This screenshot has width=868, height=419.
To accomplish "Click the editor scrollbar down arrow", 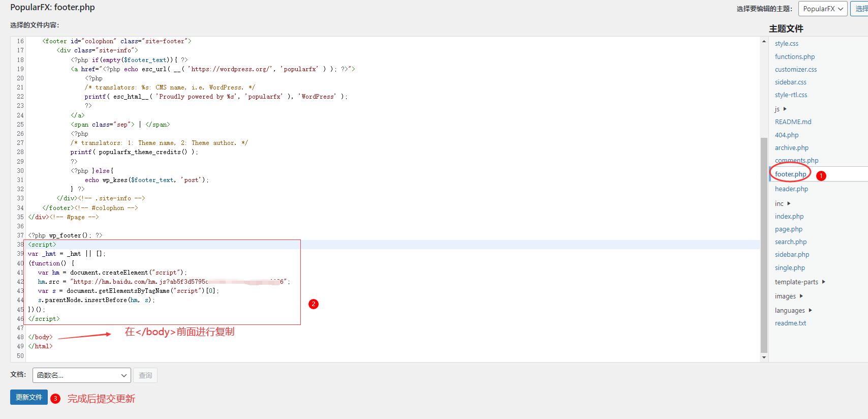I will click(x=764, y=357).
